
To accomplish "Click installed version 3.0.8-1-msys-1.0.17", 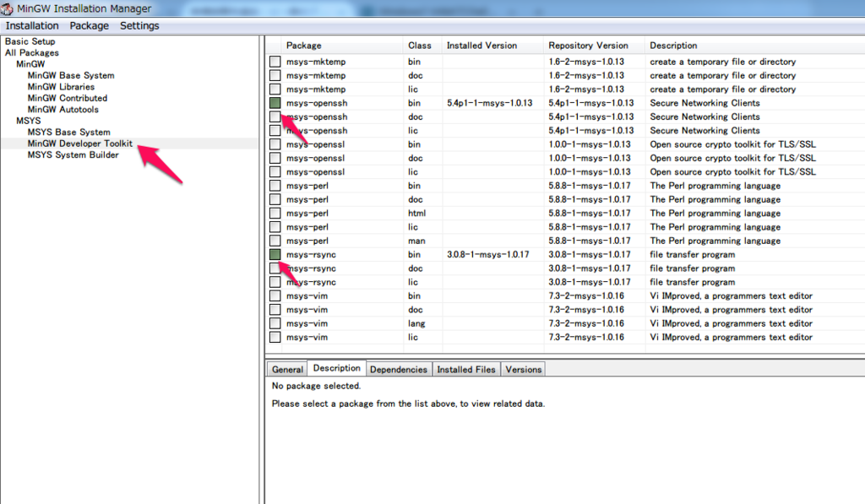I will click(487, 255).
